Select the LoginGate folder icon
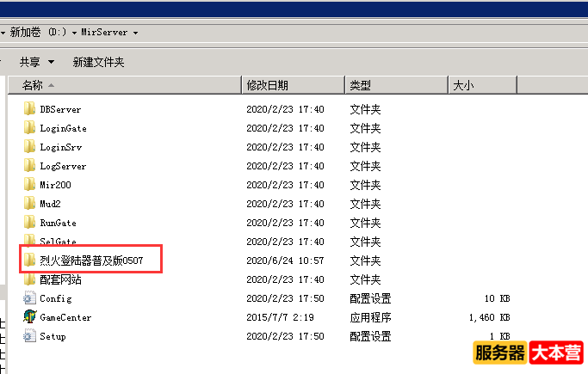Image resolution: width=588 pixels, height=374 pixels. coord(29,127)
